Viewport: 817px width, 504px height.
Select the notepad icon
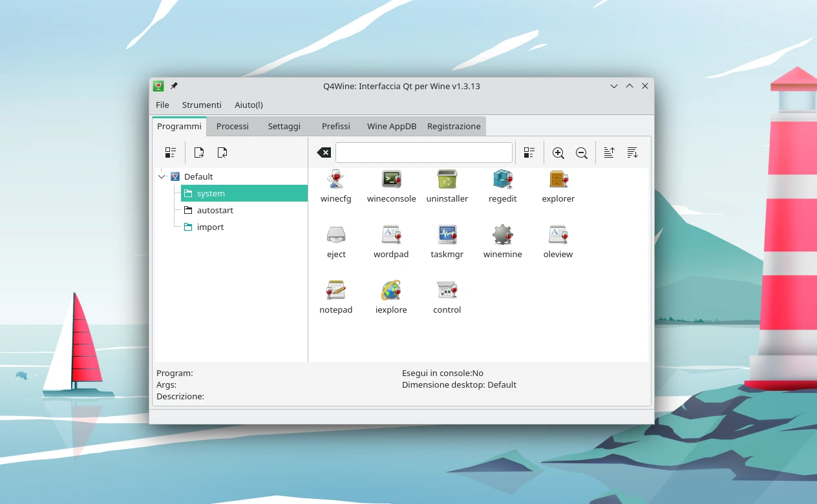point(335,291)
